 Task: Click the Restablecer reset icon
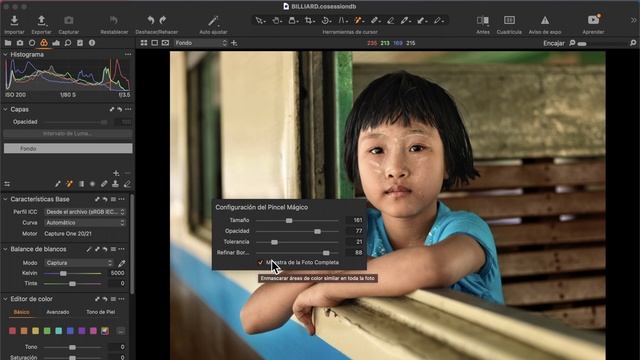tap(114, 20)
